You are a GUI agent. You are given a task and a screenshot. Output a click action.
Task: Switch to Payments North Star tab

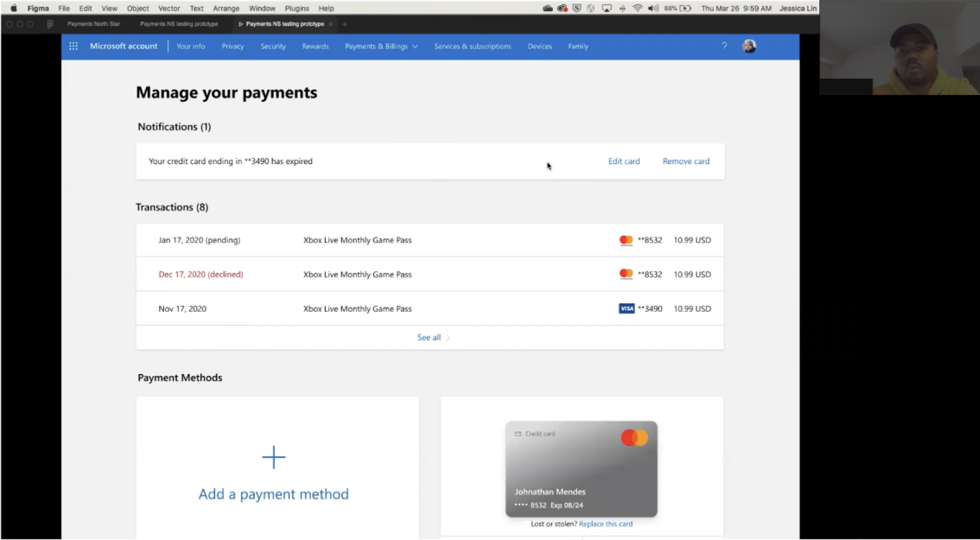tap(93, 24)
